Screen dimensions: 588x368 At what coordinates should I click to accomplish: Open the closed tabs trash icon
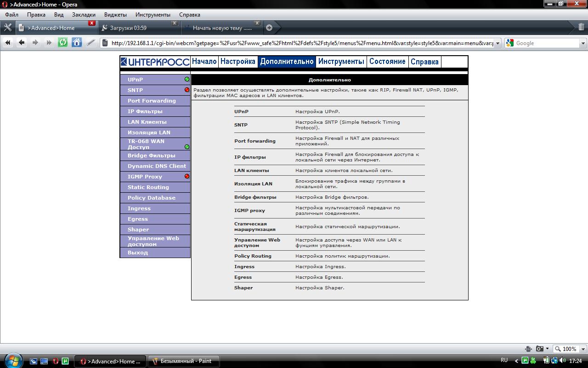pyautogui.click(x=581, y=27)
